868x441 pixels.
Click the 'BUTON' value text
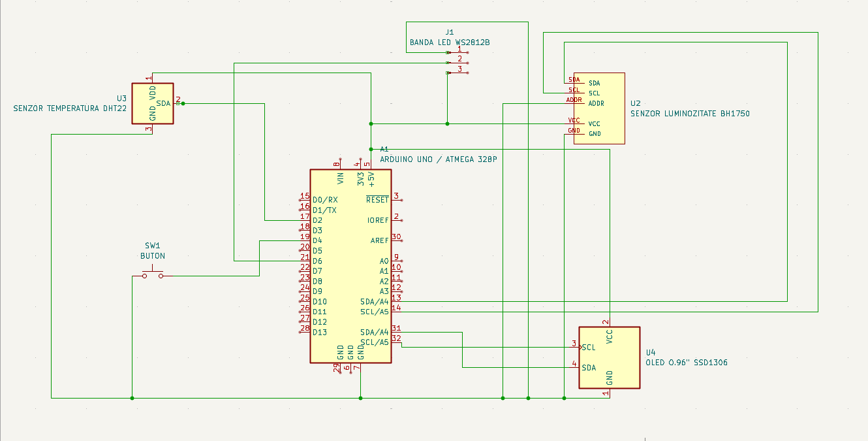tap(153, 256)
